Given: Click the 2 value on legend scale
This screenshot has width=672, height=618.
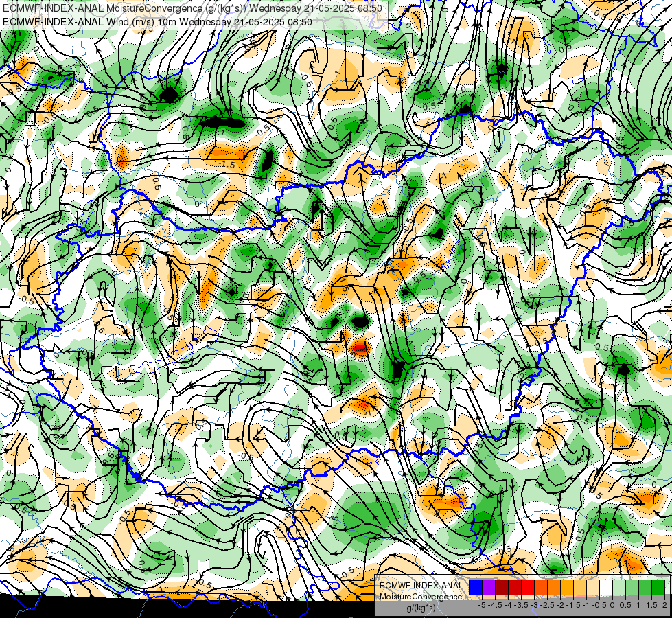Looking at the screenshot, I should 664,605.
